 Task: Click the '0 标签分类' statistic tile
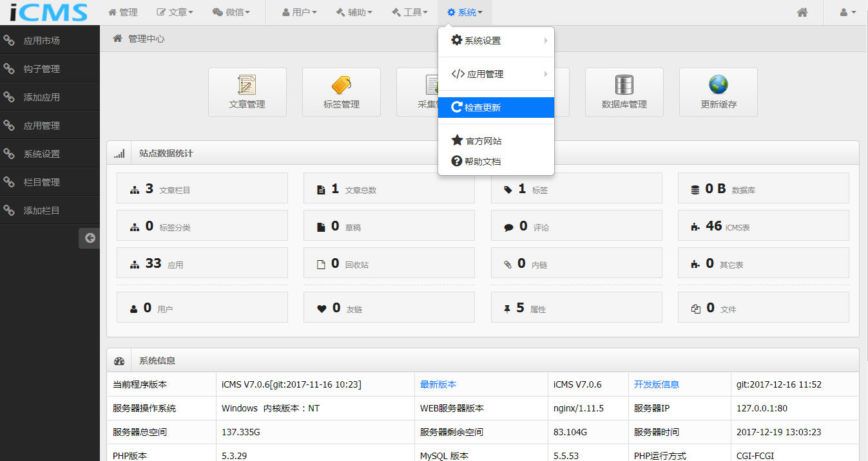[x=202, y=226]
